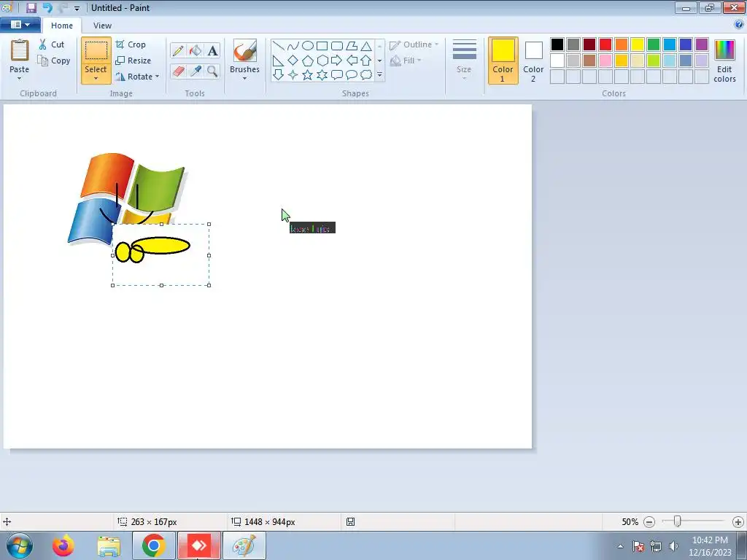
Task: Choose the Line shape
Action: [x=278, y=46]
